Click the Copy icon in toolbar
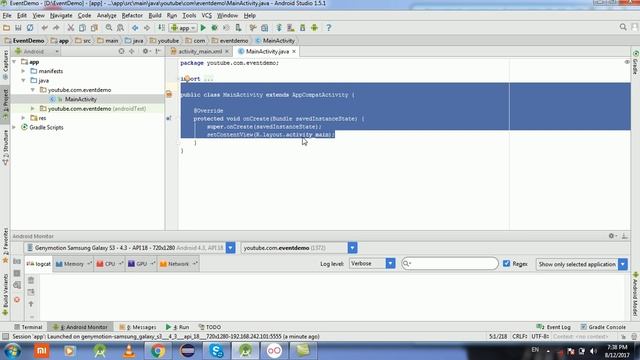Screen dimensions: 640x360 pyautogui.click(x=82, y=28)
